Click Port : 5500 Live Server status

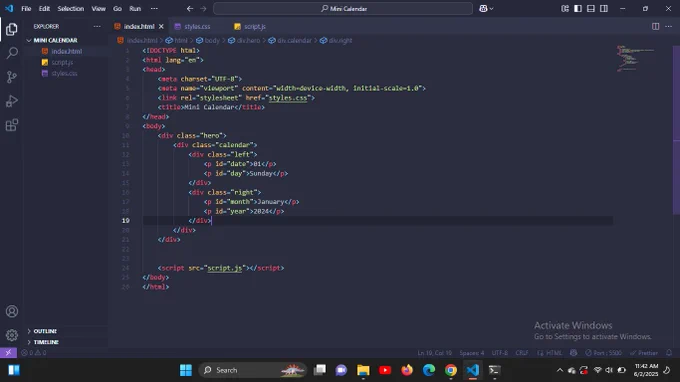[x=603, y=353]
